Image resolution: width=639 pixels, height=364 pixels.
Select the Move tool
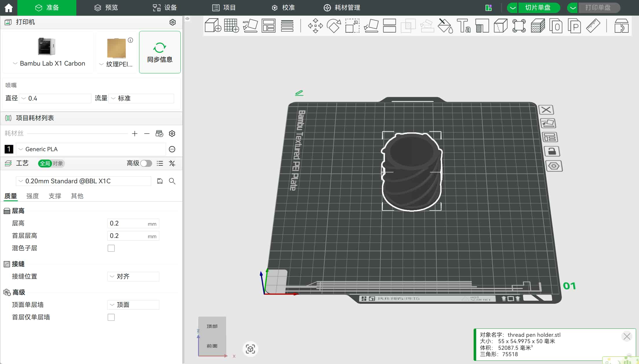(315, 25)
